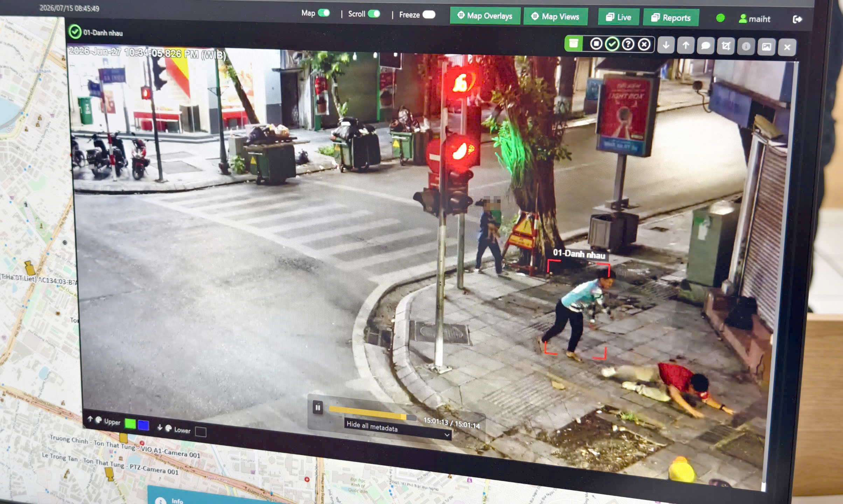Screen dimensions: 843x504
Task: Switch to the Live tab
Action: 619,17
